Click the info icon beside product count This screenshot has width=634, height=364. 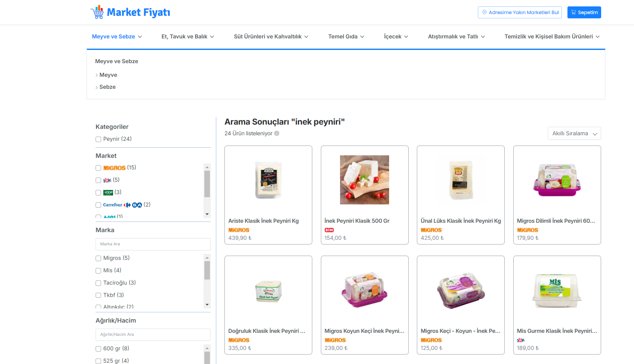tap(277, 134)
